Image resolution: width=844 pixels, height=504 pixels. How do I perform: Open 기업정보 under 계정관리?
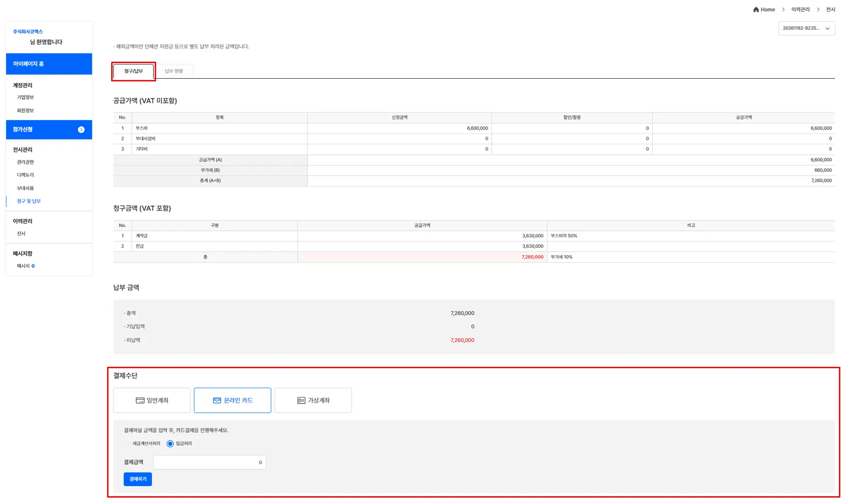pos(25,97)
